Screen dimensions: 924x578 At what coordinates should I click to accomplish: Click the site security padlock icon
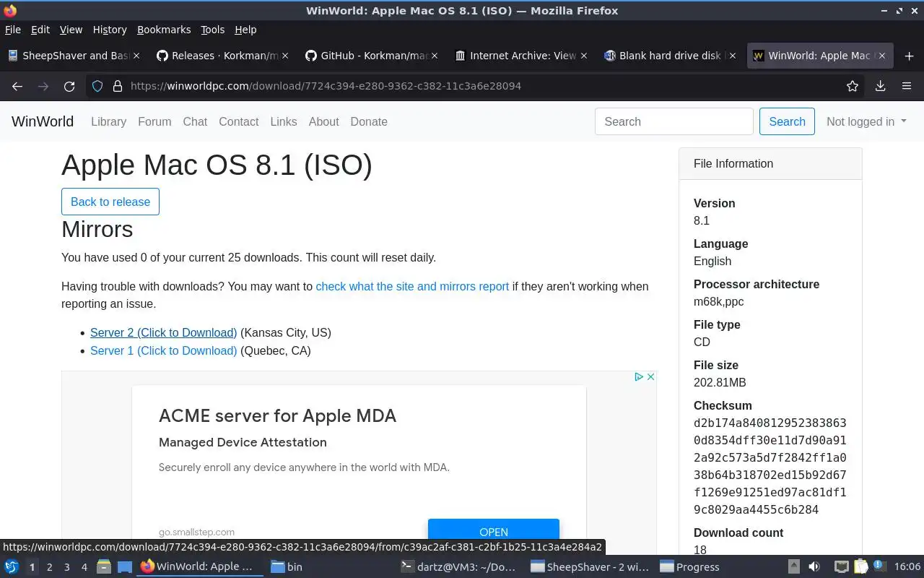[x=118, y=86]
